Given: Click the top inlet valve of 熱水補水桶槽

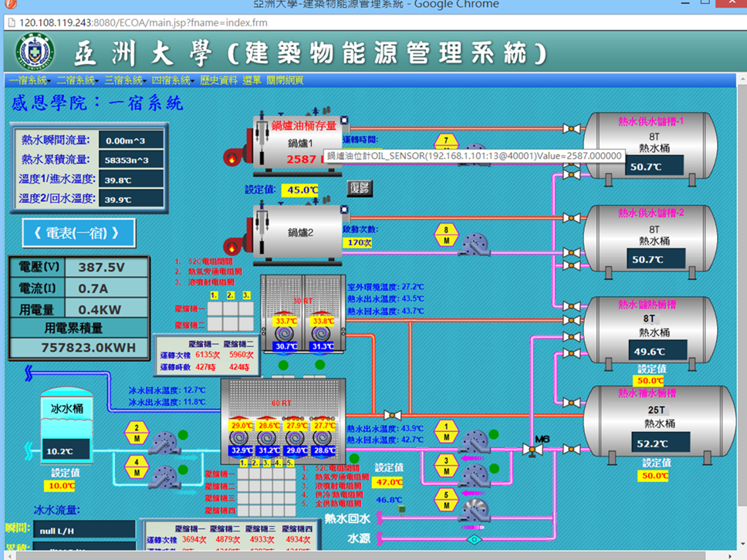Looking at the screenshot, I should (572, 403).
